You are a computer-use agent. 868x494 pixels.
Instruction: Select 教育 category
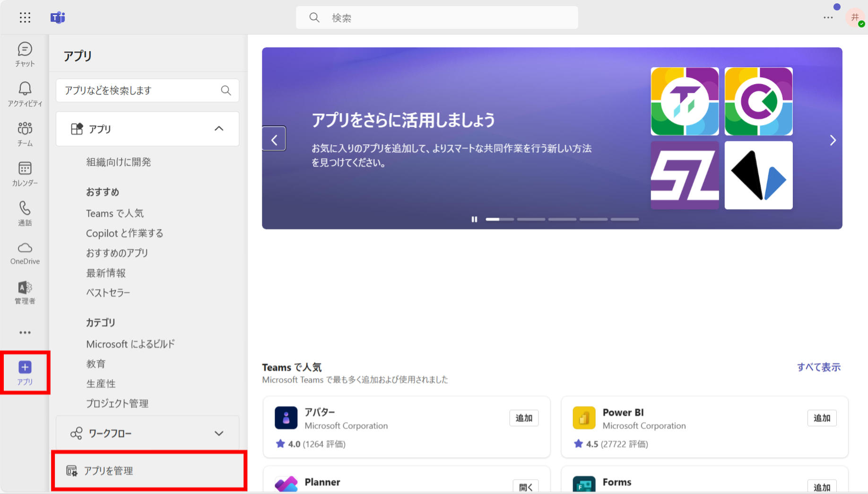click(96, 364)
